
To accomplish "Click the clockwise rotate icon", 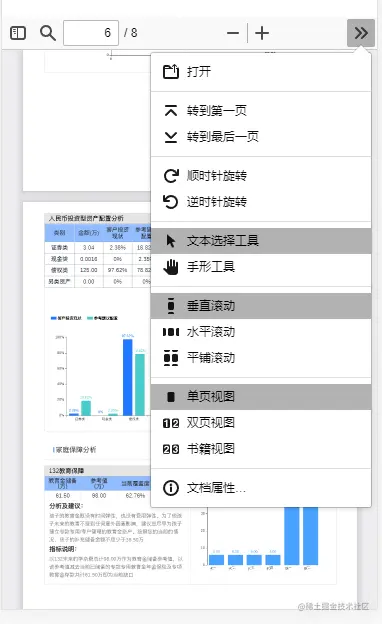I will pyautogui.click(x=171, y=176).
